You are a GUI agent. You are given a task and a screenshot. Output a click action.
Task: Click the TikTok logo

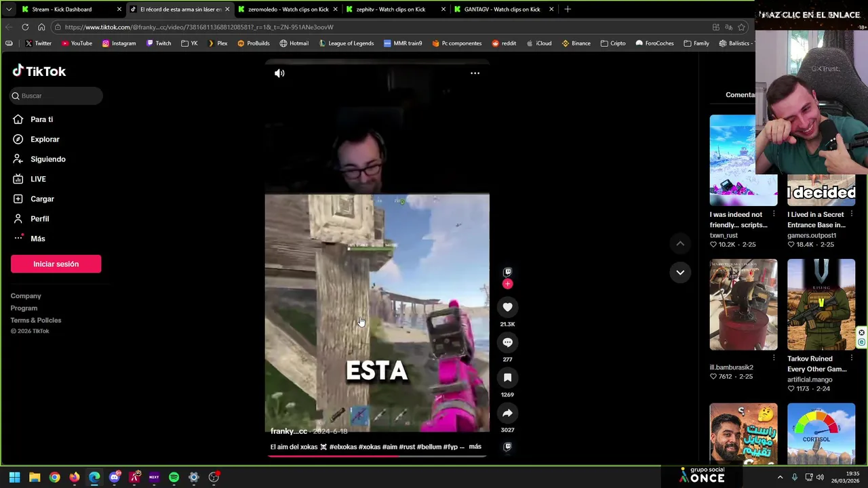pyautogui.click(x=39, y=71)
